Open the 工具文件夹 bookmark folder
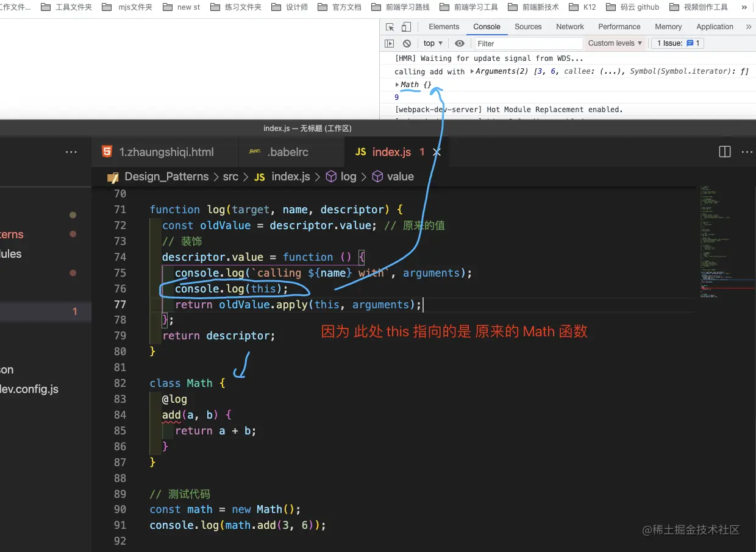 (66, 7)
